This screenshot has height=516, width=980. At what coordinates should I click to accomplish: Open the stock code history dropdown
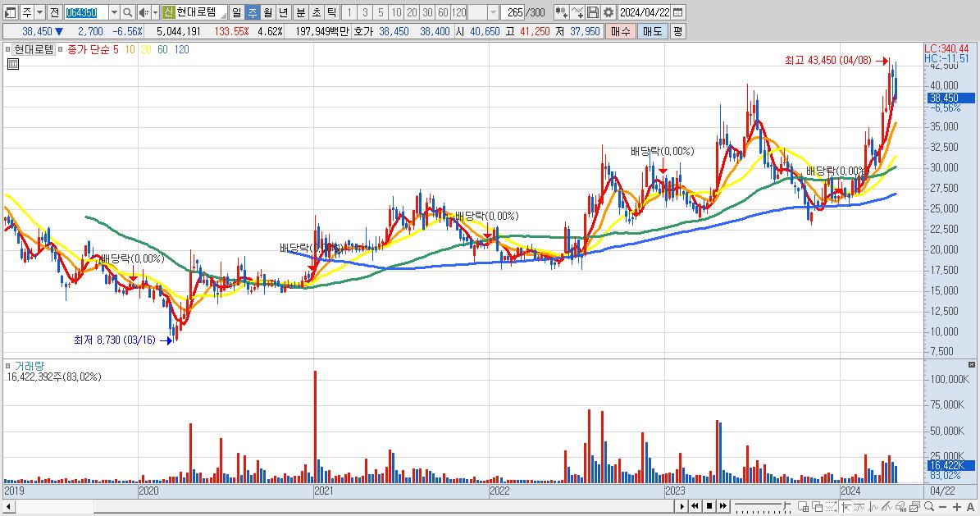(114, 12)
